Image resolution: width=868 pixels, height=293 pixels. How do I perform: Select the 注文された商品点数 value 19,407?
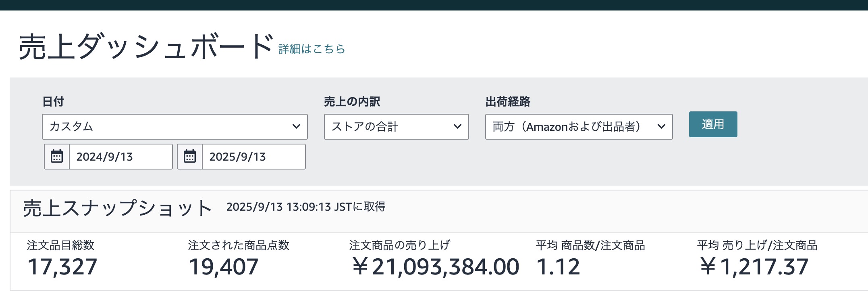pyautogui.click(x=224, y=267)
